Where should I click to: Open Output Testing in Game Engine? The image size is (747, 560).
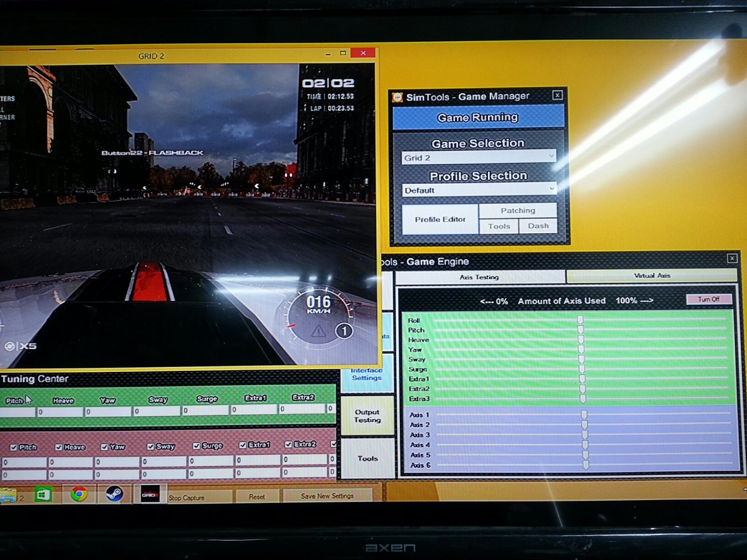[367, 416]
